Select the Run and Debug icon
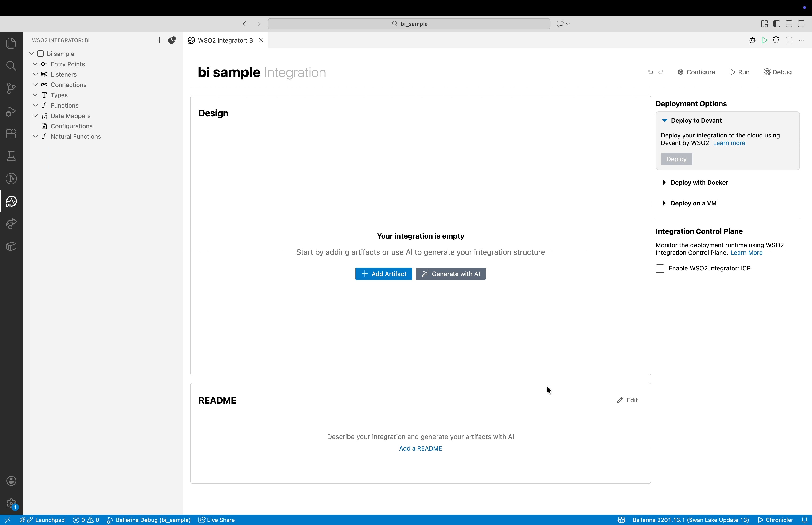Viewport: 812px width, 525px height. (x=11, y=111)
